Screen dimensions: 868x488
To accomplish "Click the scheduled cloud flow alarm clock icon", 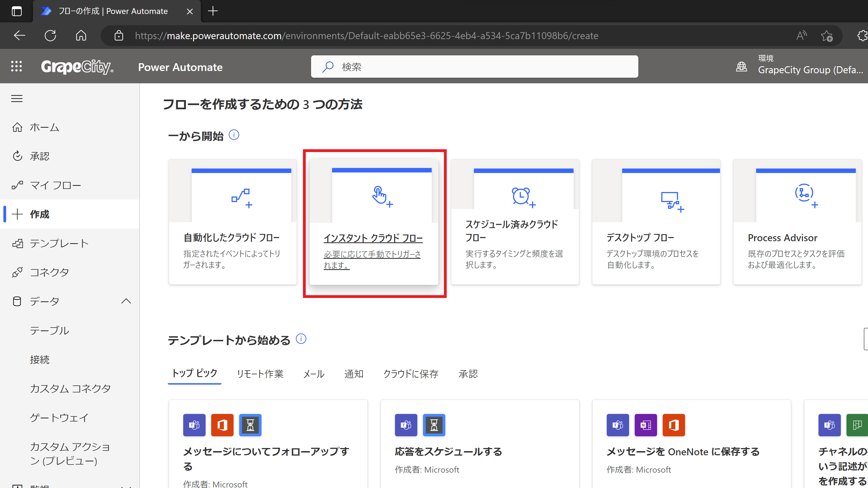I will (524, 198).
